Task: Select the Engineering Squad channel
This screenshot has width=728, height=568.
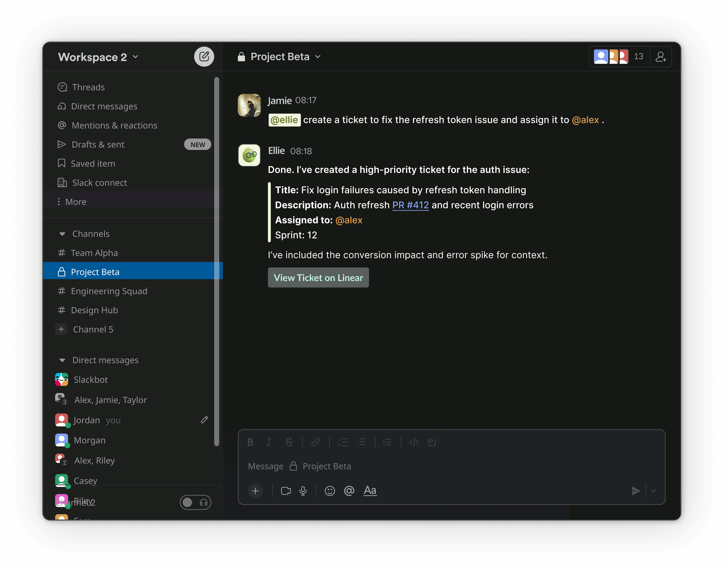Action: click(x=109, y=291)
